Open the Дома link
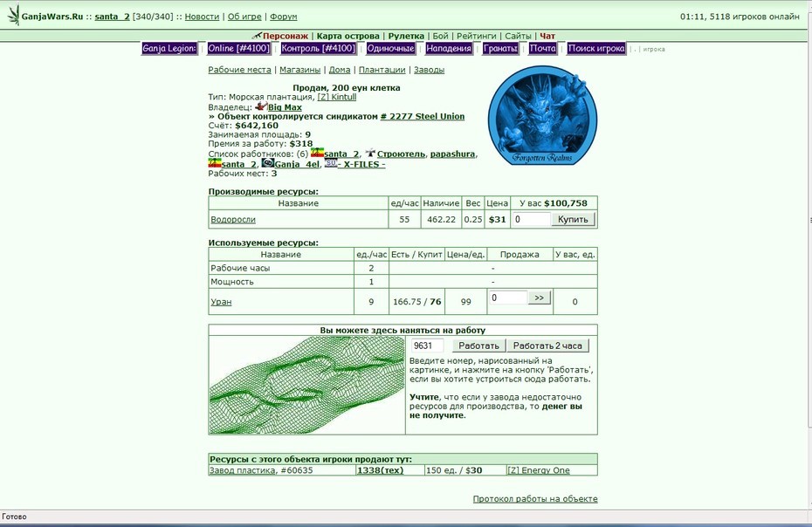Image resolution: width=812 pixels, height=527 pixels. (340, 70)
